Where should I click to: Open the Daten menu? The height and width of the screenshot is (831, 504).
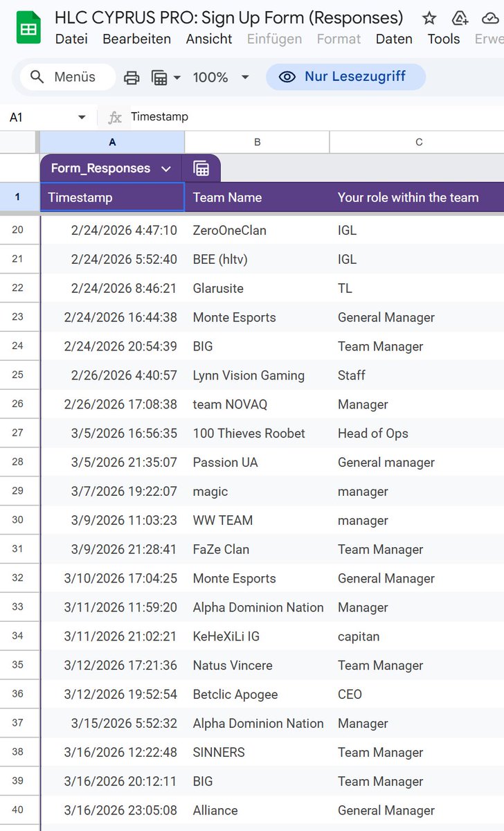coord(394,39)
